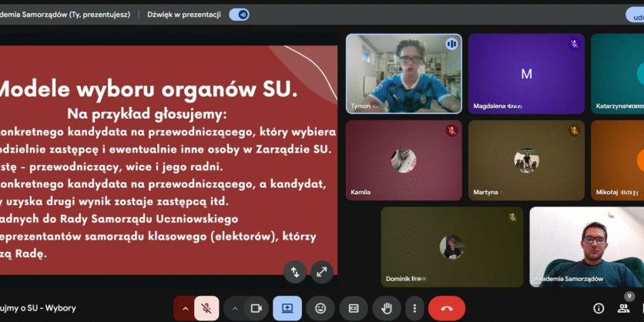Click the screen sharing (present) icon

coord(287,308)
